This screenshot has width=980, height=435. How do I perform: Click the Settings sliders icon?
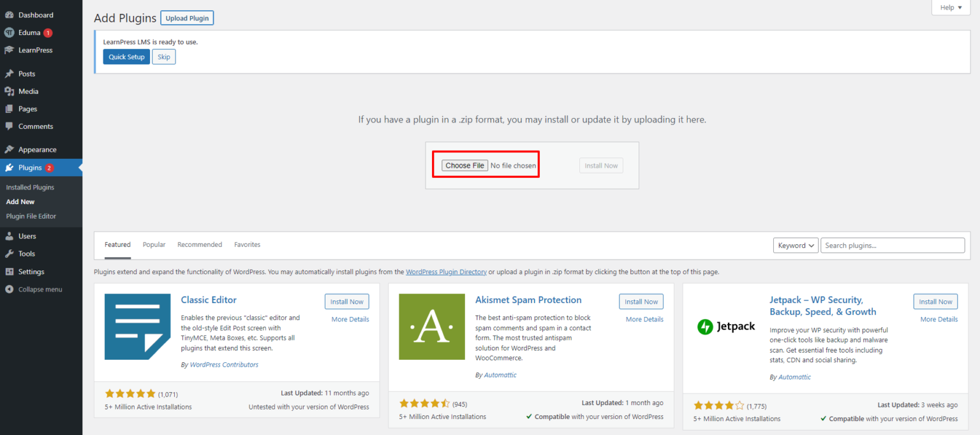tap(9, 272)
